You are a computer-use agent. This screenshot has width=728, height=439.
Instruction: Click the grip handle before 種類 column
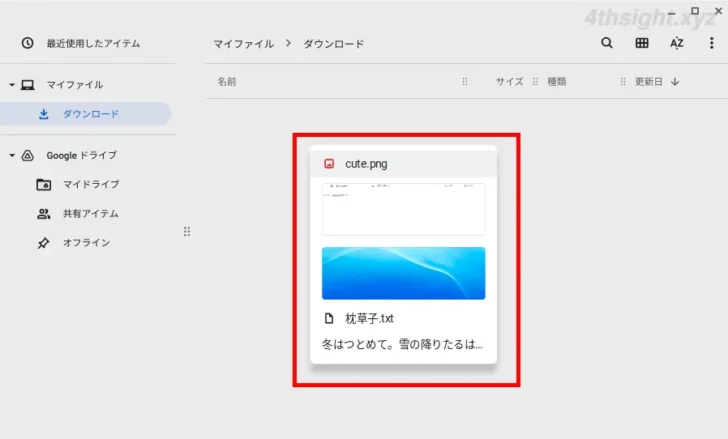pyautogui.click(x=535, y=82)
